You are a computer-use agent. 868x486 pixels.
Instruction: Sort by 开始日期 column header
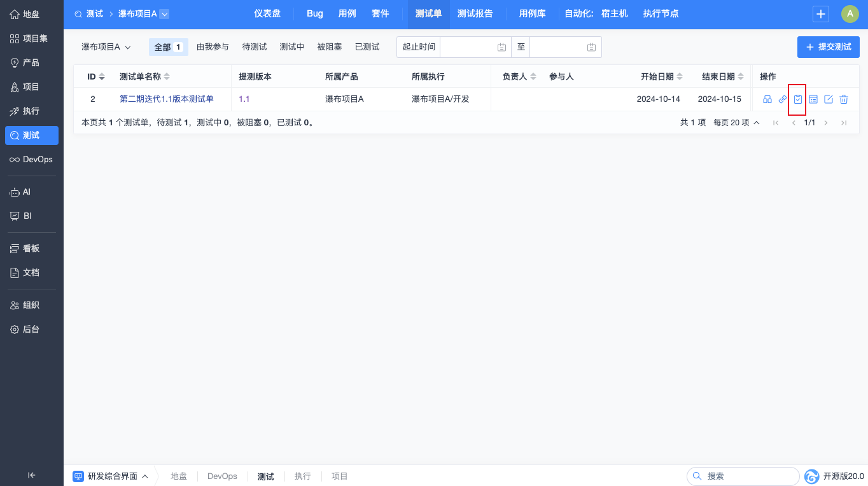662,77
